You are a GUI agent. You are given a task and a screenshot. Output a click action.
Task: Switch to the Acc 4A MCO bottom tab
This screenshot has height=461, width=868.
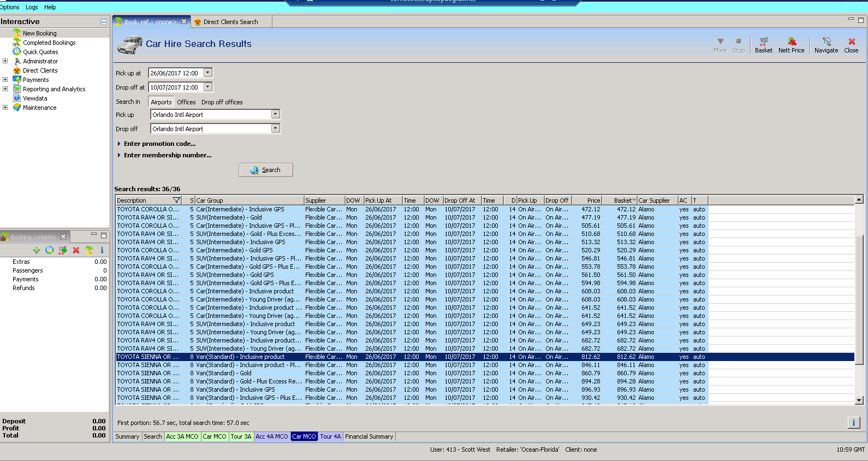(x=272, y=436)
